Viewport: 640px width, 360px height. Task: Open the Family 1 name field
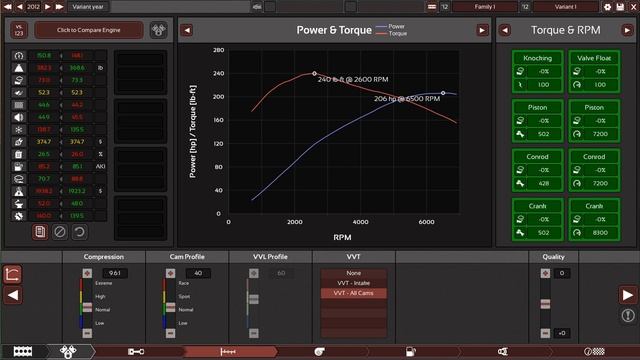point(484,7)
